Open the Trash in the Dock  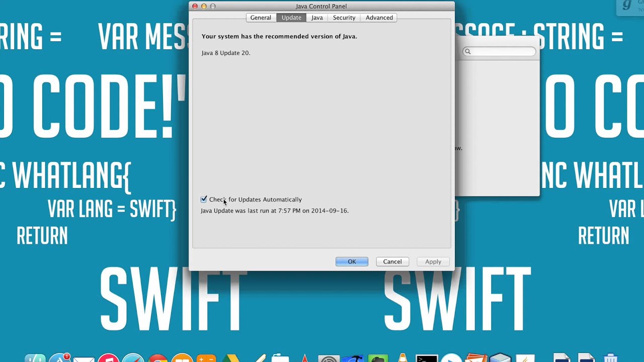[x=610, y=358]
